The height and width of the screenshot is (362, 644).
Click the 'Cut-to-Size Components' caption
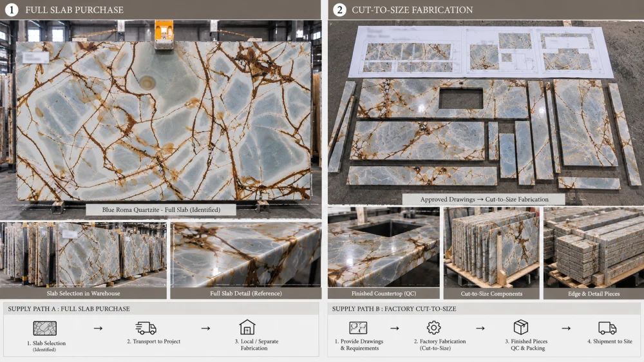pos(491,293)
